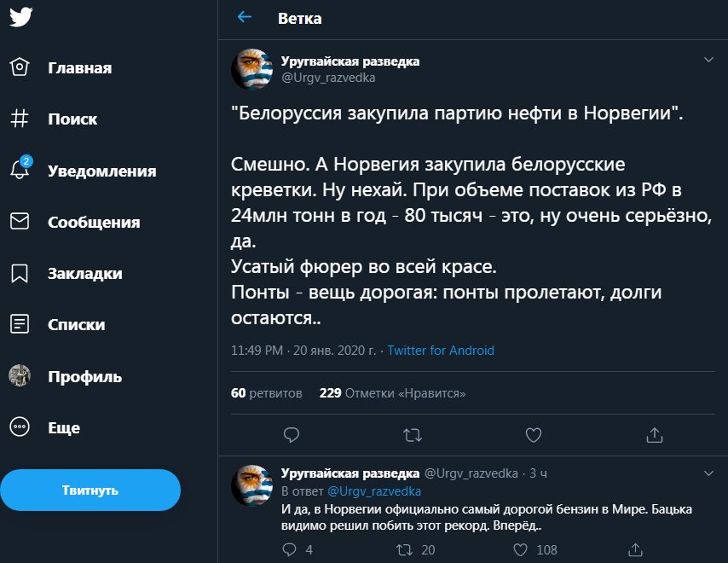
Task: Share the reply tweet
Action: click(x=635, y=549)
